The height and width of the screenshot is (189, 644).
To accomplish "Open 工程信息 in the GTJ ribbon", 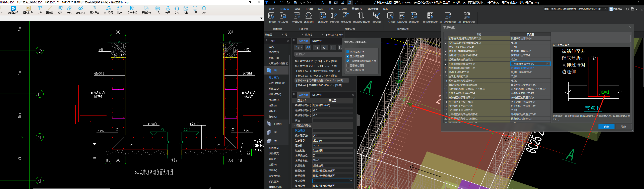I will [271, 18].
